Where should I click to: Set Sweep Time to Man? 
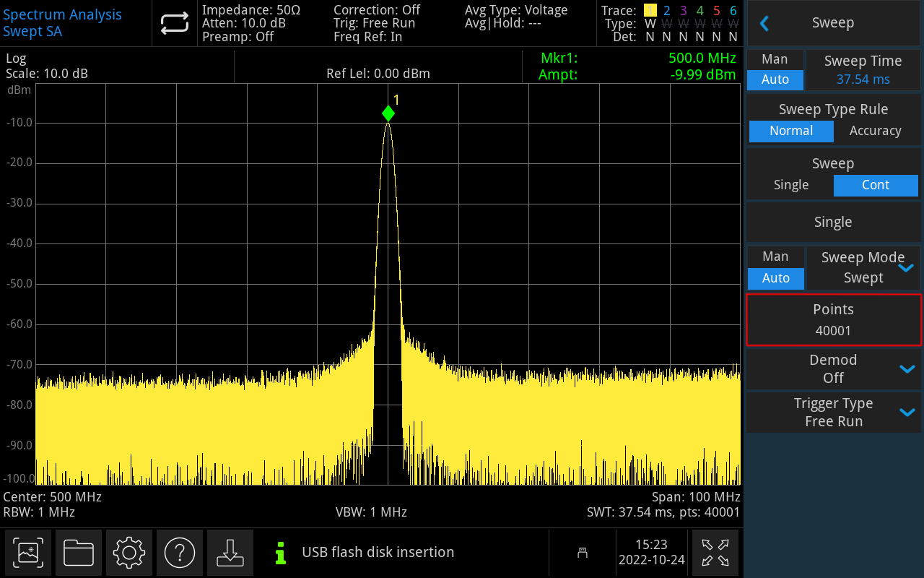click(x=775, y=60)
